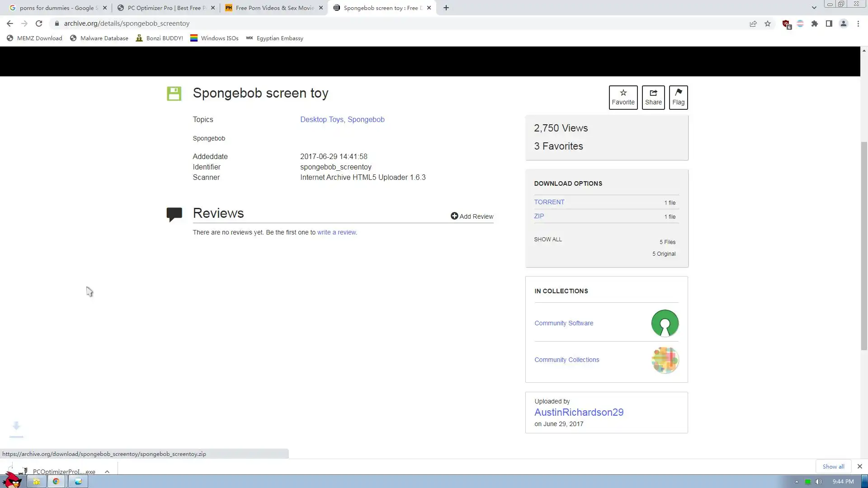Flag this item with Flag button
Viewport: 868px width, 488px height.
678,97
